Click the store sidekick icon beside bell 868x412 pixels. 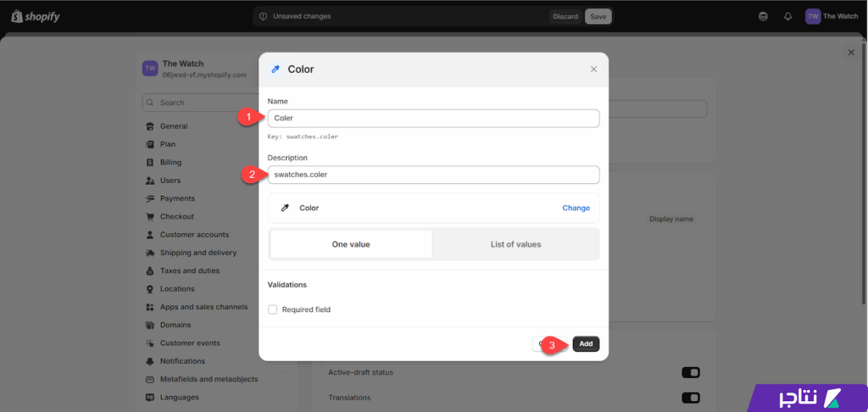click(x=764, y=16)
